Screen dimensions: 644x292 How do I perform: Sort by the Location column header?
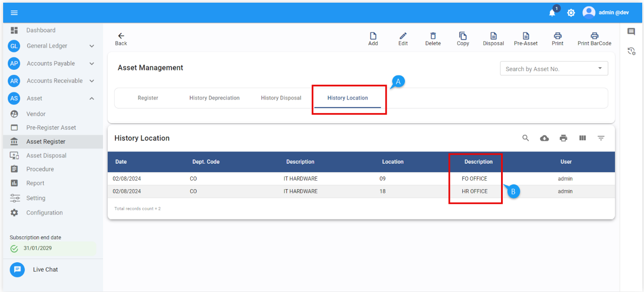[x=392, y=162]
